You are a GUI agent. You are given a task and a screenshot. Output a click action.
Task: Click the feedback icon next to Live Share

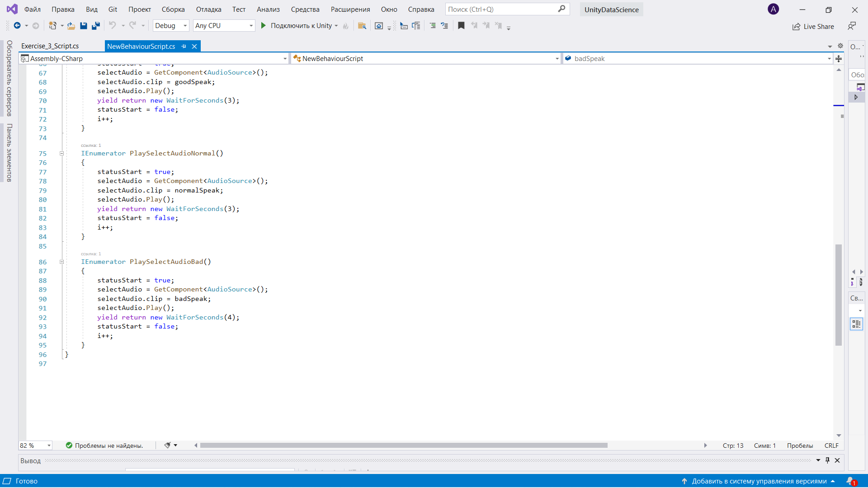click(x=852, y=26)
